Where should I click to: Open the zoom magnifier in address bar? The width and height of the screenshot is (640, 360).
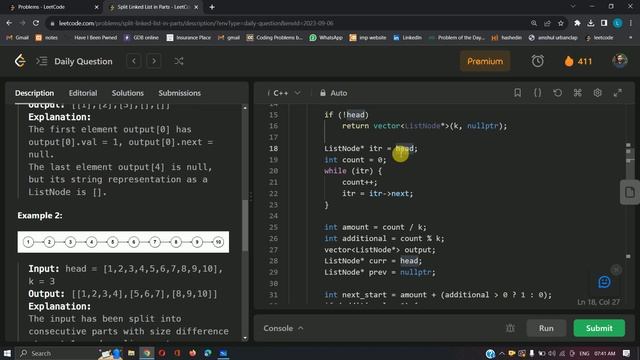coord(534,23)
